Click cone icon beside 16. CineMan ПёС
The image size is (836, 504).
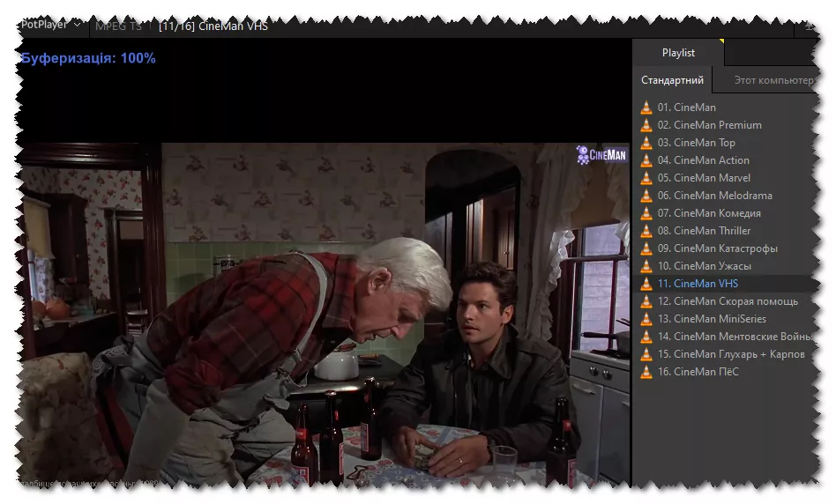646,371
